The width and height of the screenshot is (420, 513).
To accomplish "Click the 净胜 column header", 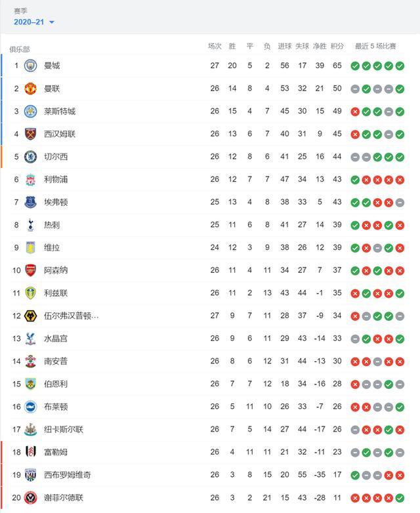I will tap(320, 47).
